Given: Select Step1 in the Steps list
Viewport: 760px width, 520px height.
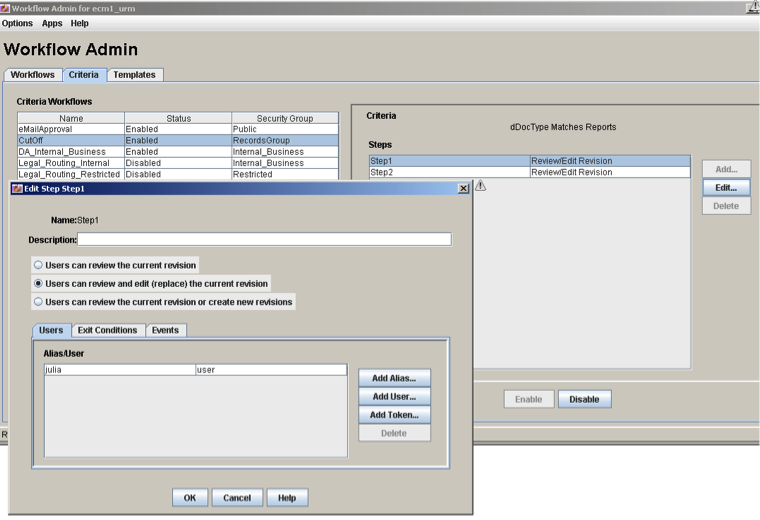Looking at the screenshot, I should [x=530, y=161].
